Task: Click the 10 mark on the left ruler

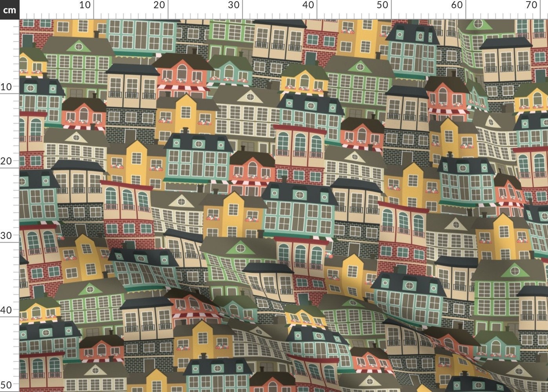Action: [6, 86]
